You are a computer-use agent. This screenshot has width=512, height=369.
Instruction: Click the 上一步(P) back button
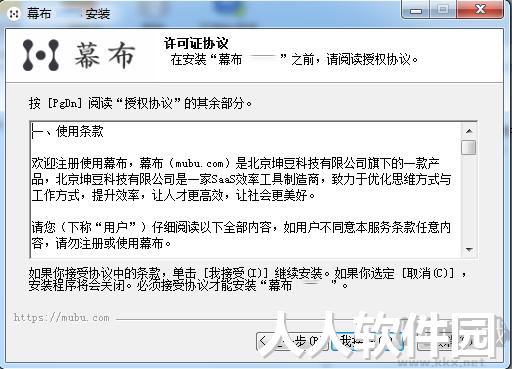[x=292, y=341]
